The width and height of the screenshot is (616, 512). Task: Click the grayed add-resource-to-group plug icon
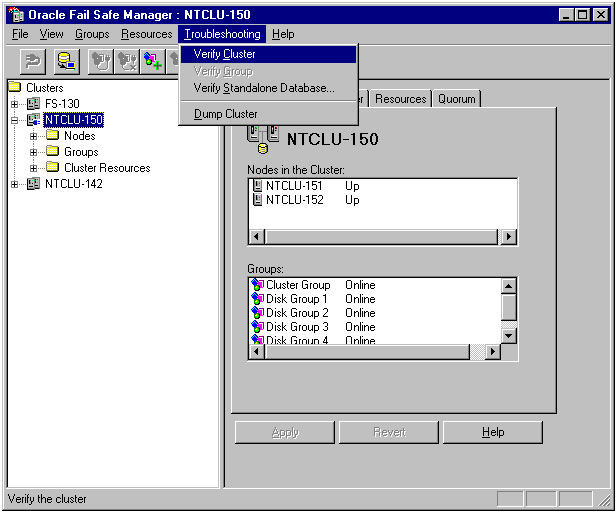pos(101,61)
